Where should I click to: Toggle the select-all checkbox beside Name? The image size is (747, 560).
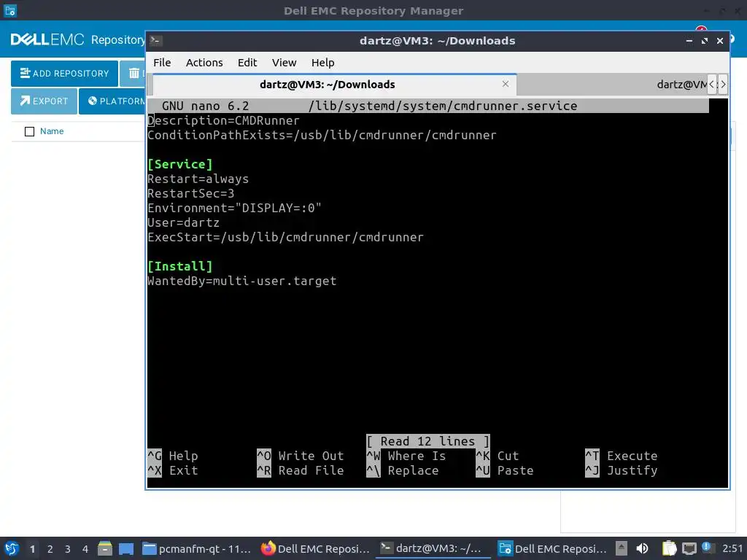pyautogui.click(x=29, y=131)
